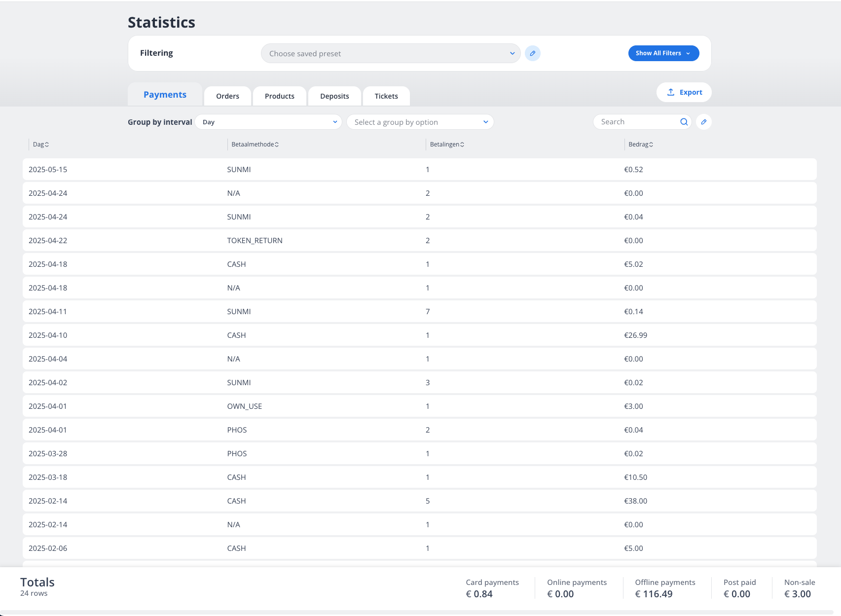
Task: Click the Export button
Action: 684,92
